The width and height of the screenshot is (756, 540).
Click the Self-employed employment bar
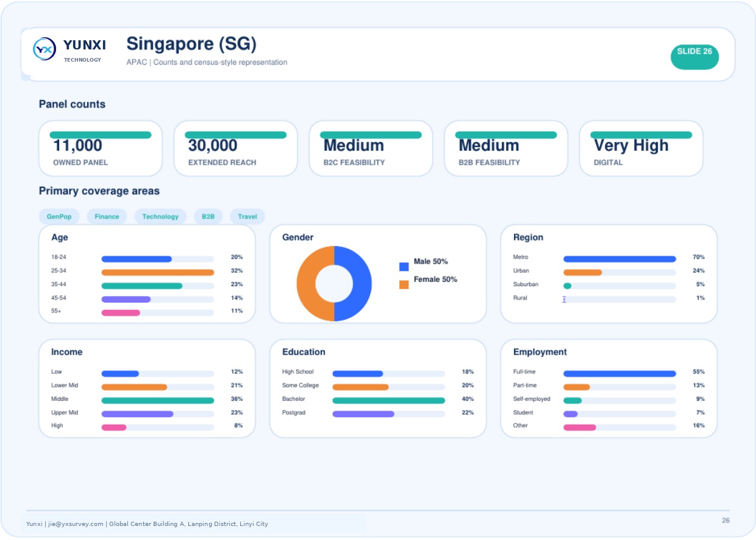[x=572, y=401]
